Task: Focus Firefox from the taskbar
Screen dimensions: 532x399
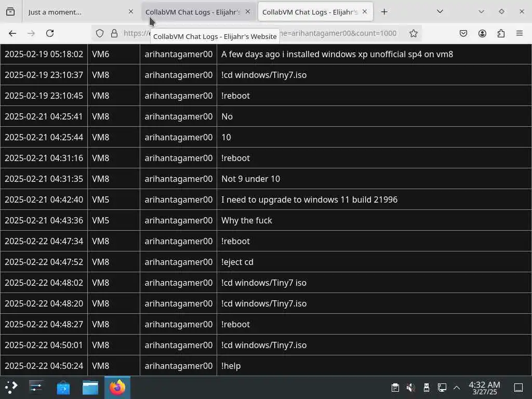Action: point(117,388)
